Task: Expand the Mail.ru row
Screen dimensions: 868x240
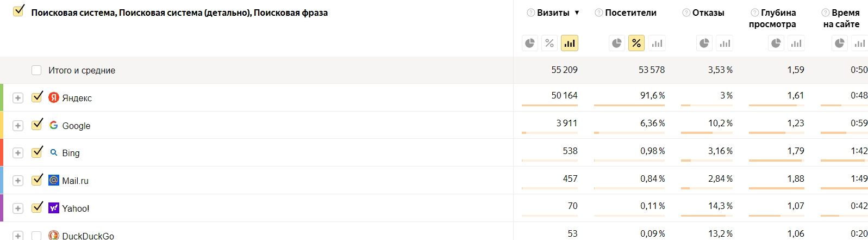Action: coord(18,181)
